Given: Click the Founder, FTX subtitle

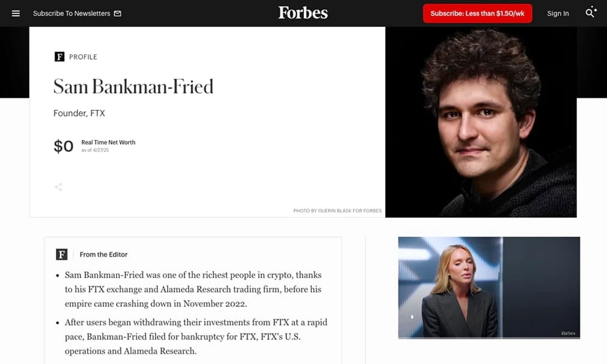Looking at the screenshot, I should tap(79, 113).
